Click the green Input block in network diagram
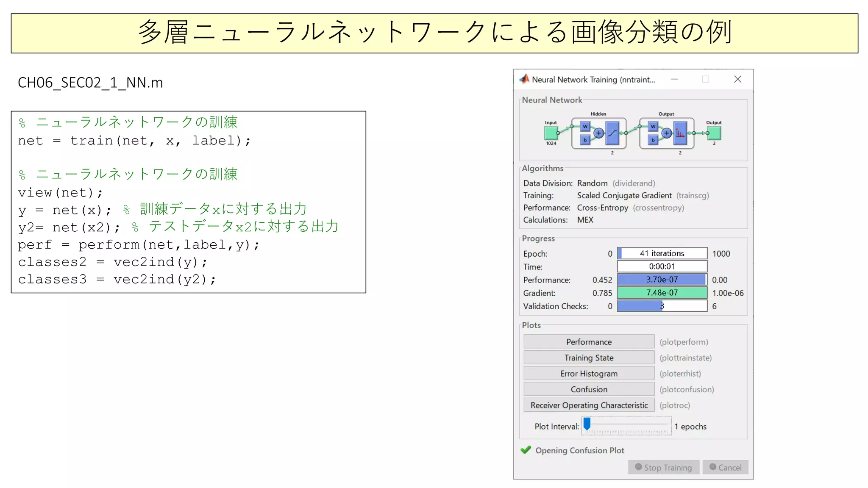Image resolution: width=868 pixels, height=488 pixels. point(551,133)
